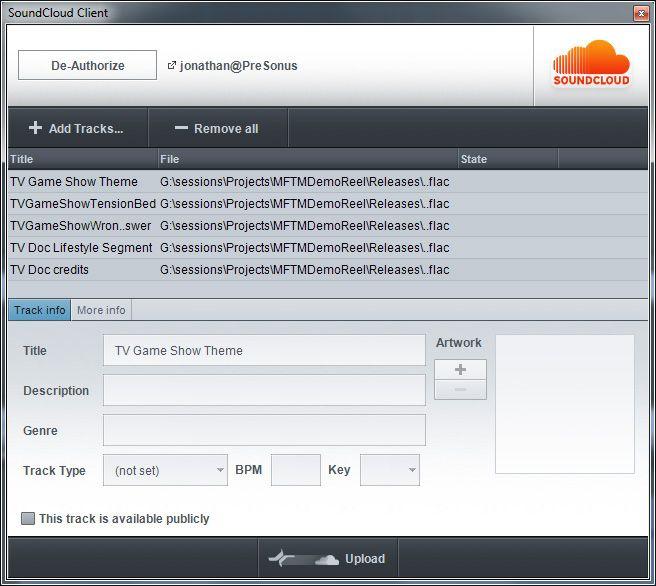Click the external link icon beside jonathan@PreSonus

172,65
